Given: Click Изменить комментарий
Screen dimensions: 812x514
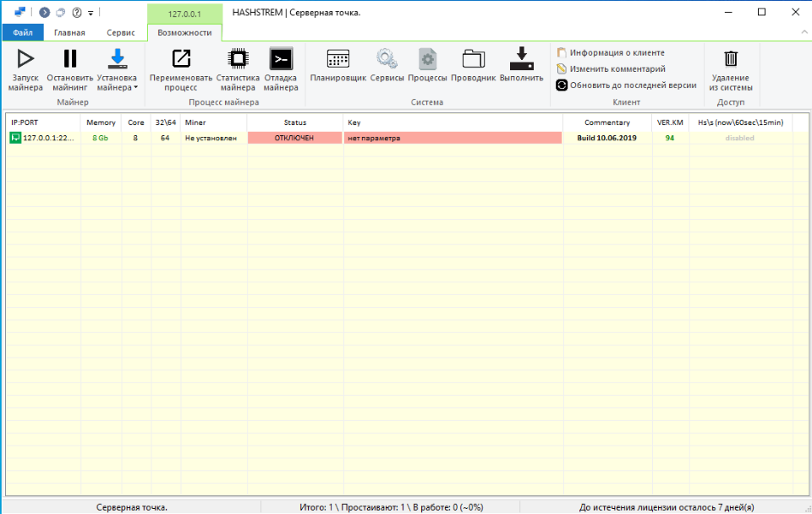Looking at the screenshot, I should (612, 68).
